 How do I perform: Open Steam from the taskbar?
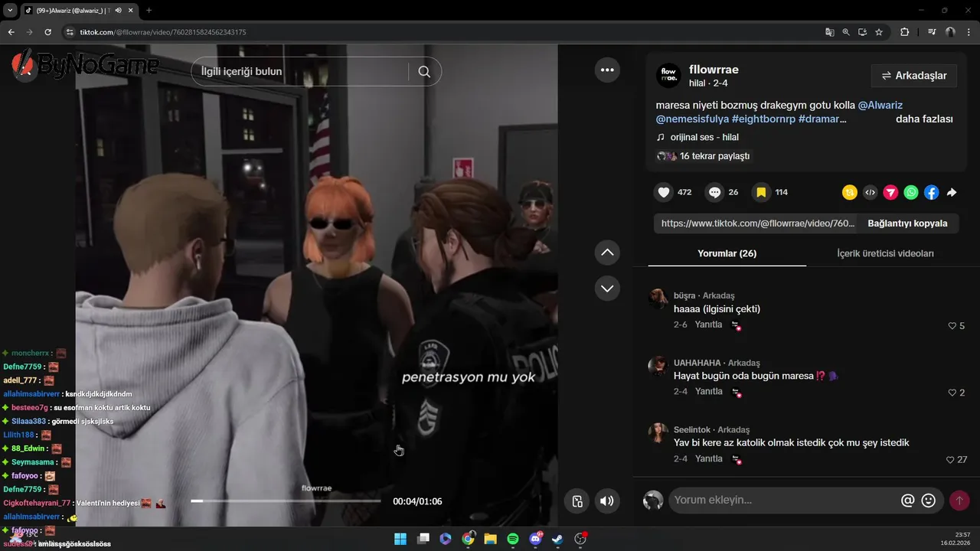coord(558,539)
